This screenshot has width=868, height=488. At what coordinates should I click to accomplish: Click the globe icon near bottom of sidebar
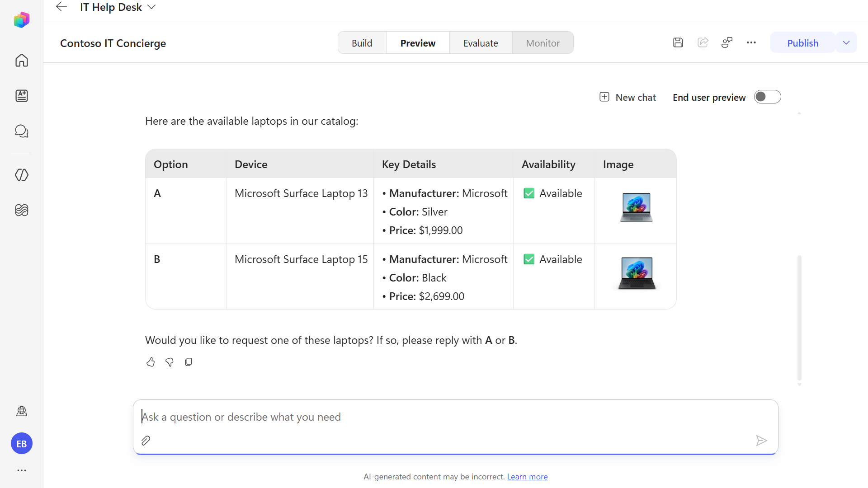(21, 411)
